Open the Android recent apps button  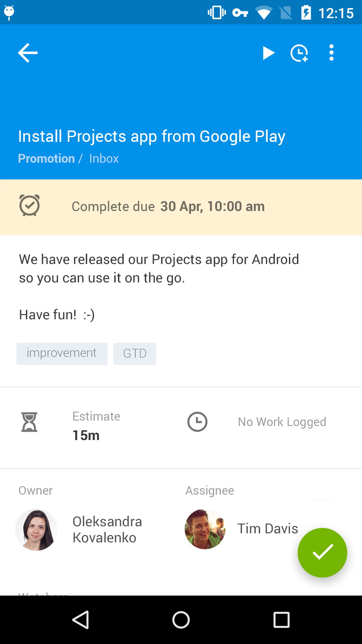[x=282, y=620]
